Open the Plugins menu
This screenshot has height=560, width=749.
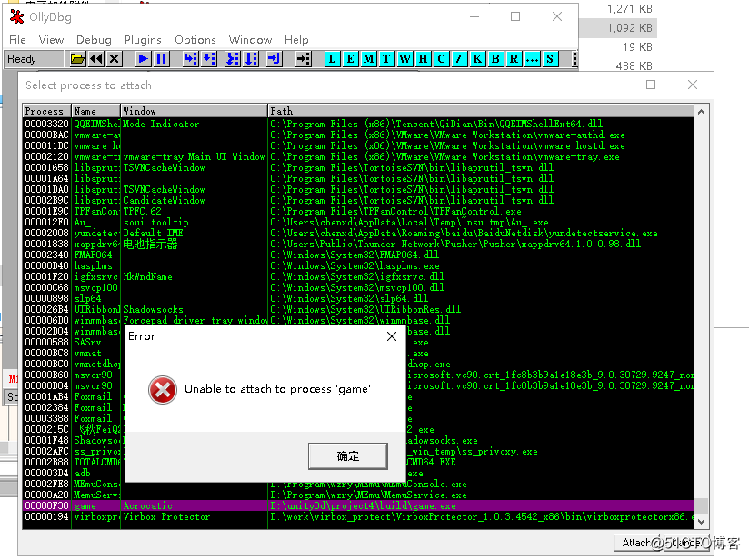point(143,40)
